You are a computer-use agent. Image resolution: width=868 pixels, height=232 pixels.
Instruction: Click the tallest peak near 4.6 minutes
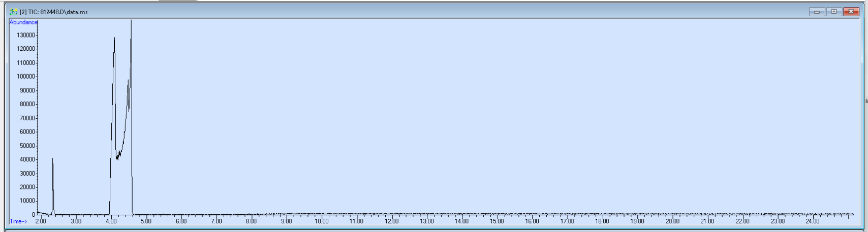(131, 21)
